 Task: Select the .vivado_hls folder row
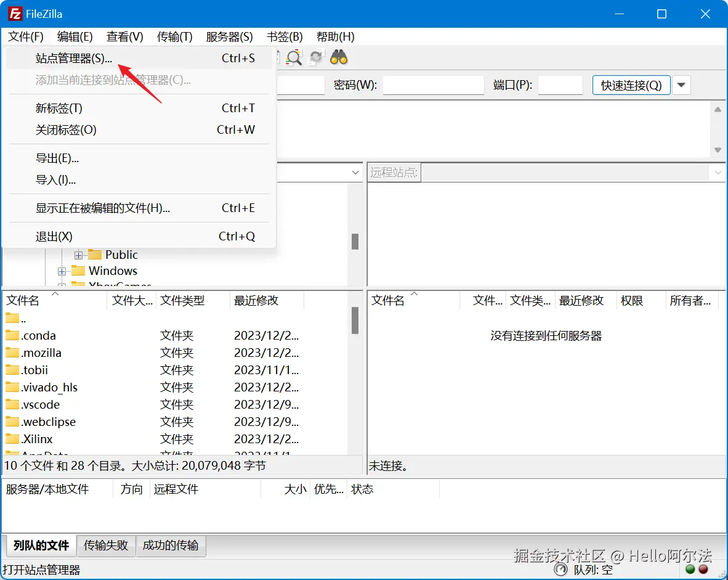coord(176,387)
